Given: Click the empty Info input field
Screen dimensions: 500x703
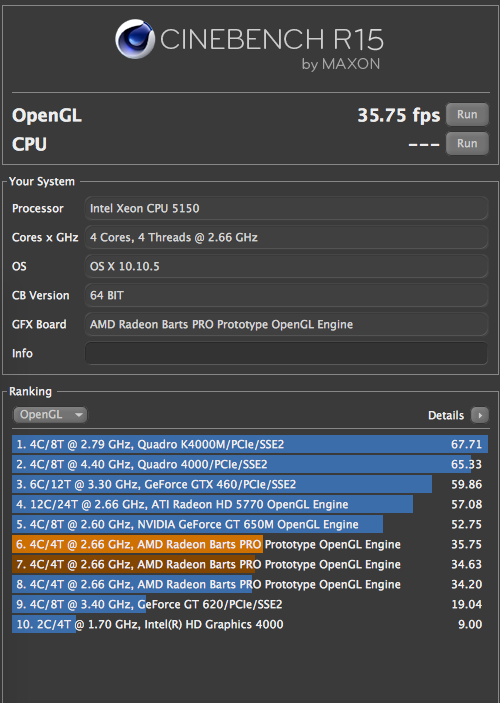Looking at the screenshot, I should pyautogui.click(x=286, y=353).
